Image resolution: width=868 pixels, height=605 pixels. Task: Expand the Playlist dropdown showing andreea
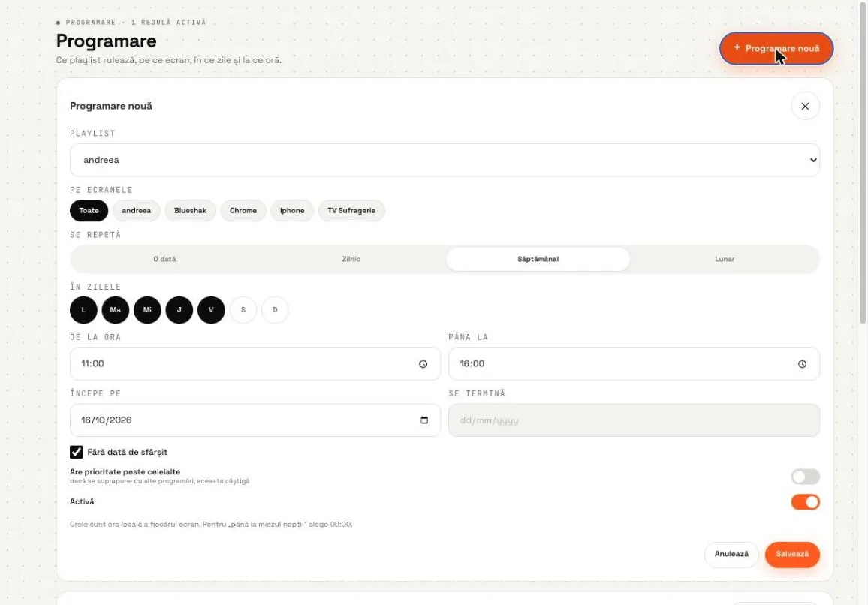(445, 160)
